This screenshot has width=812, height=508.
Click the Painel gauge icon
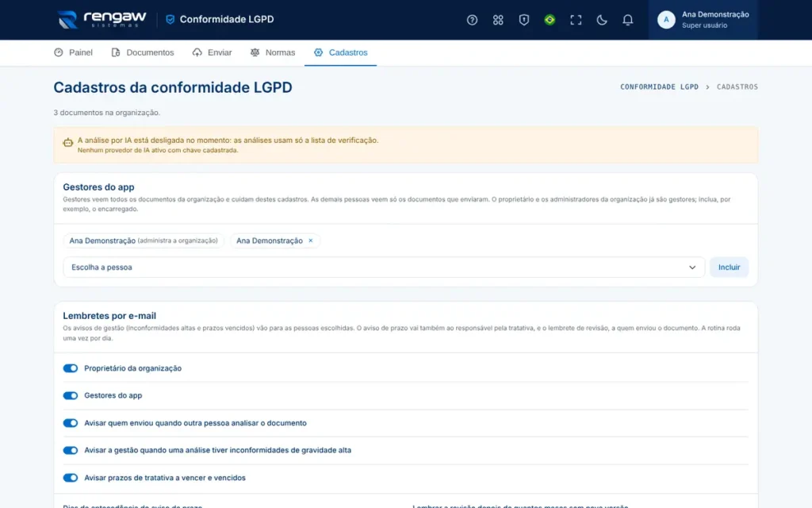tap(59, 52)
